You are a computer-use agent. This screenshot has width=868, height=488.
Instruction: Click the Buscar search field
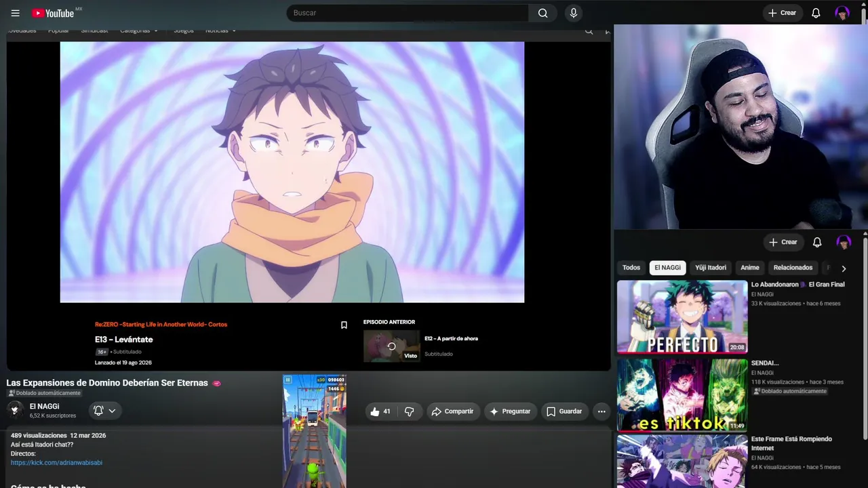(408, 13)
